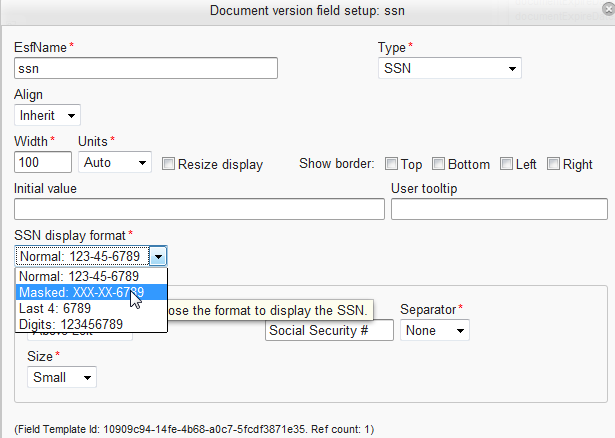
Task: Open the Units dropdown showing Auto
Action: pyautogui.click(x=115, y=162)
